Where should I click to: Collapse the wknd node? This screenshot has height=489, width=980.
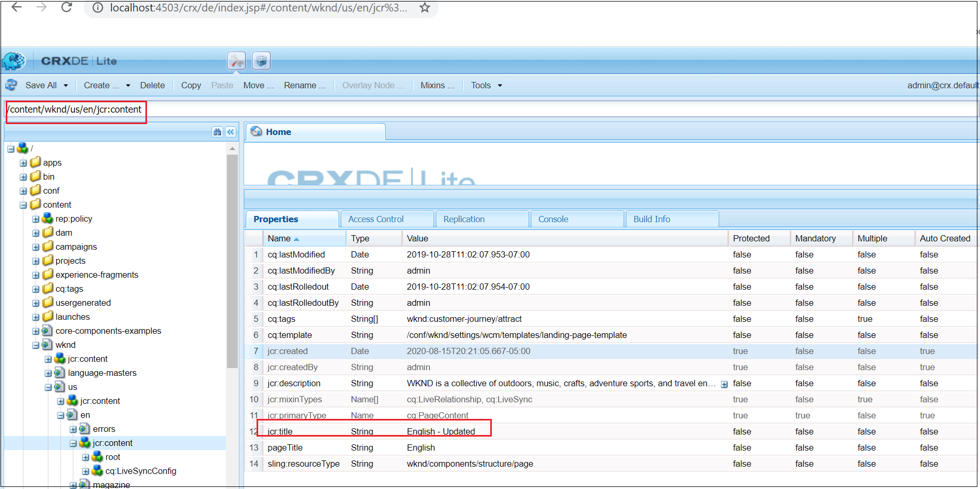point(36,345)
